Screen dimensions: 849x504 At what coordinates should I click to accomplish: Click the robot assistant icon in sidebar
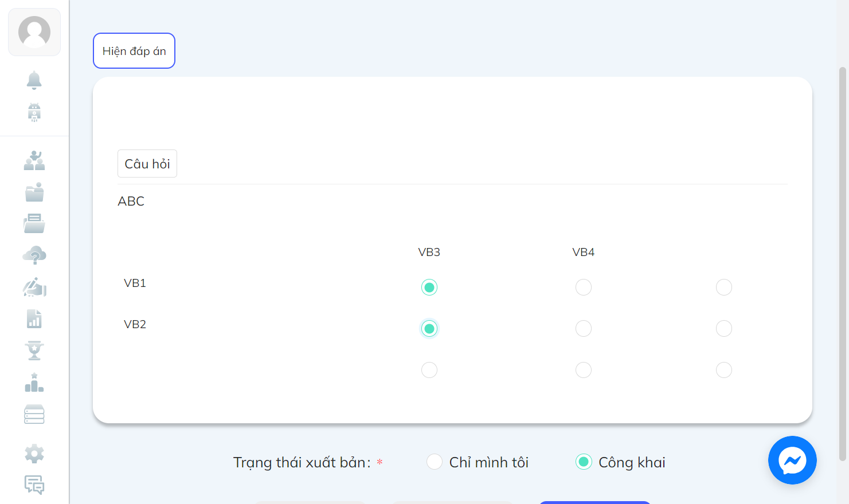pyautogui.click(x=34, y=112)
